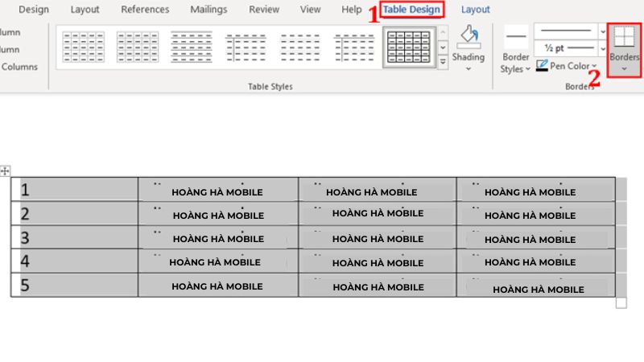Click the Border Styles line icon
The height and width of the screenshot is (362, 644).
pos(515,36)
